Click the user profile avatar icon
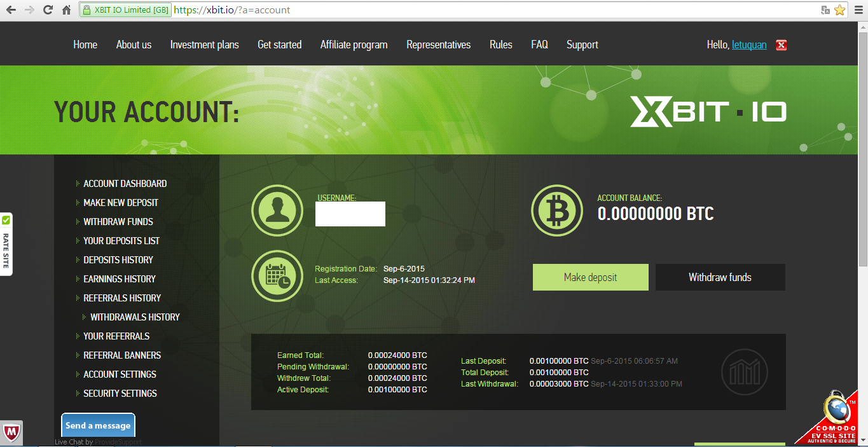The image size is (868, 447). (x=277, y=210)
